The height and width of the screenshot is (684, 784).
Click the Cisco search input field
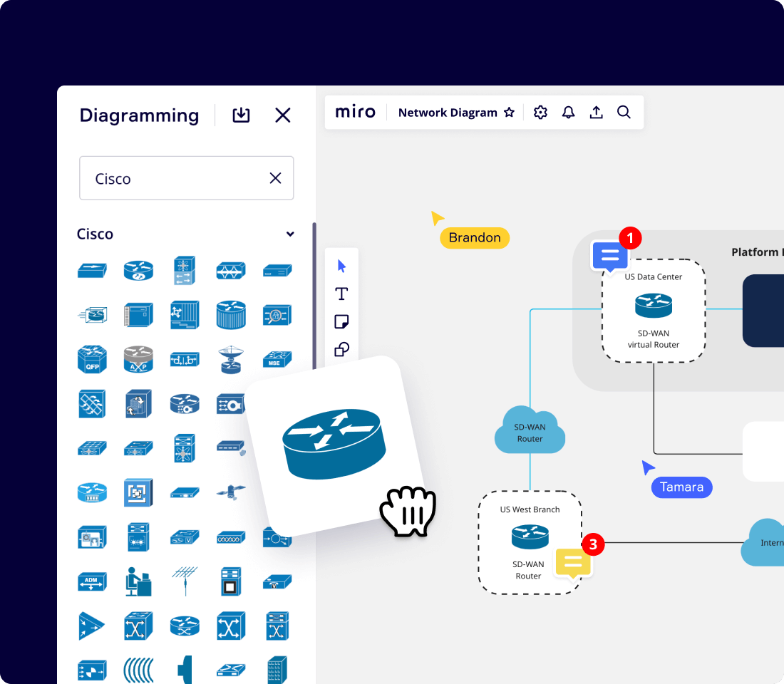[186, 178]
